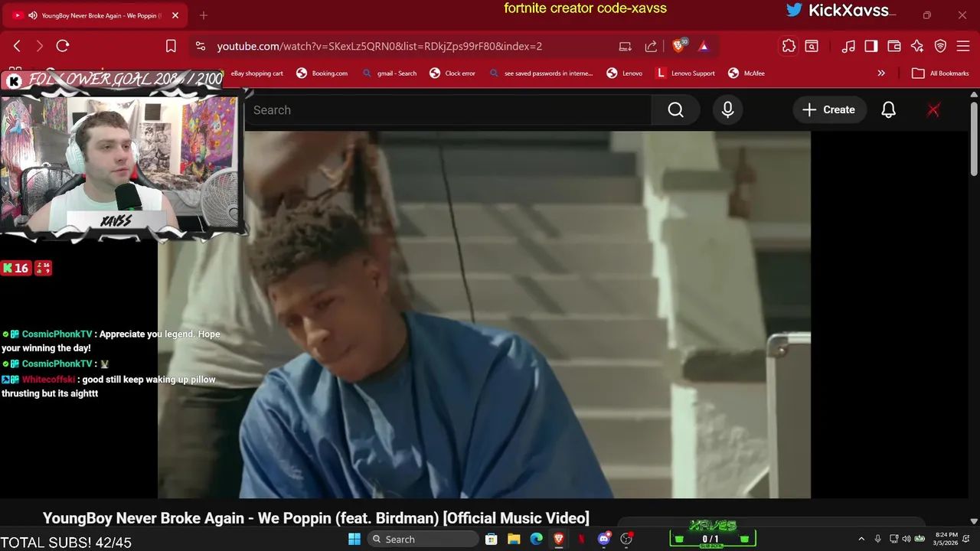Click Whitecoffski username in chat overlay
Screen dimensions: 980x551
tap(49, 380)
